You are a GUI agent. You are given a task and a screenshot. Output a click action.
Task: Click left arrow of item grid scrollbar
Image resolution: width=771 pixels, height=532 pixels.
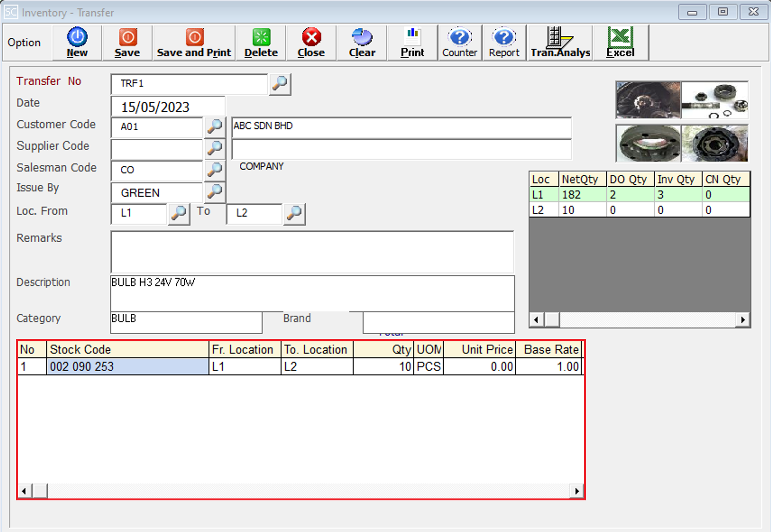(x=24, y=491)
